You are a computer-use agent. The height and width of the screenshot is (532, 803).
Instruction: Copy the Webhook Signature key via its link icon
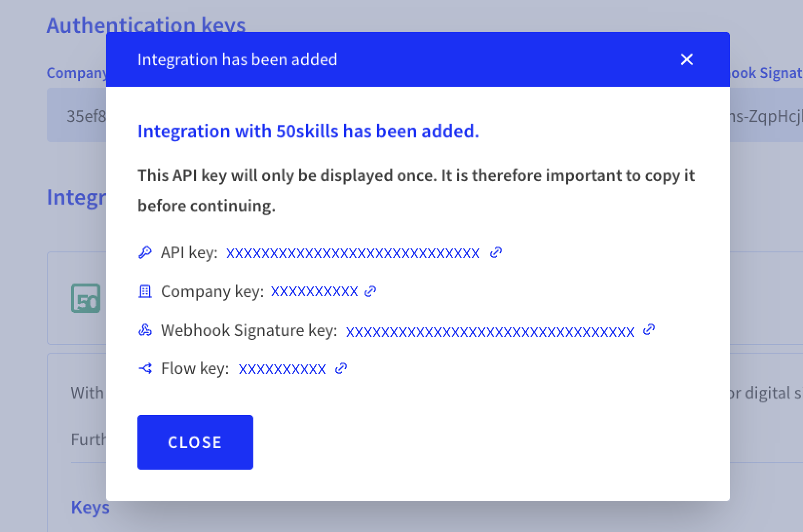click(x=649, y=330)
